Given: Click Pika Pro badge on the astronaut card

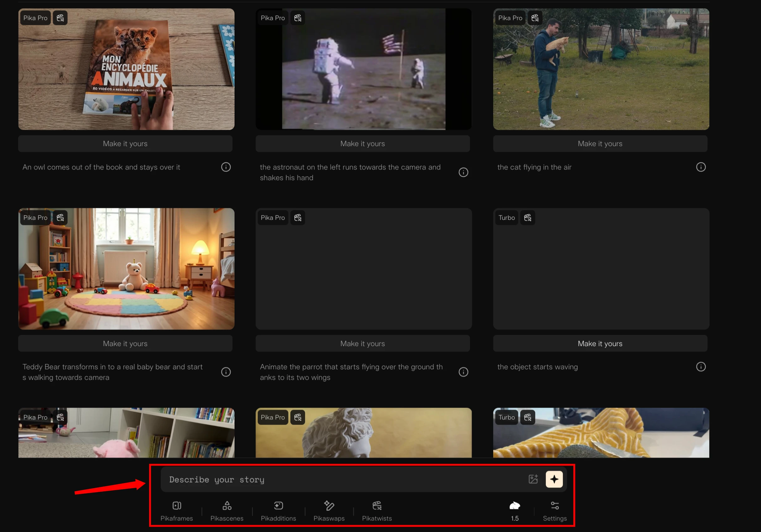Looking at the screenshot, I should coord(273,18).
